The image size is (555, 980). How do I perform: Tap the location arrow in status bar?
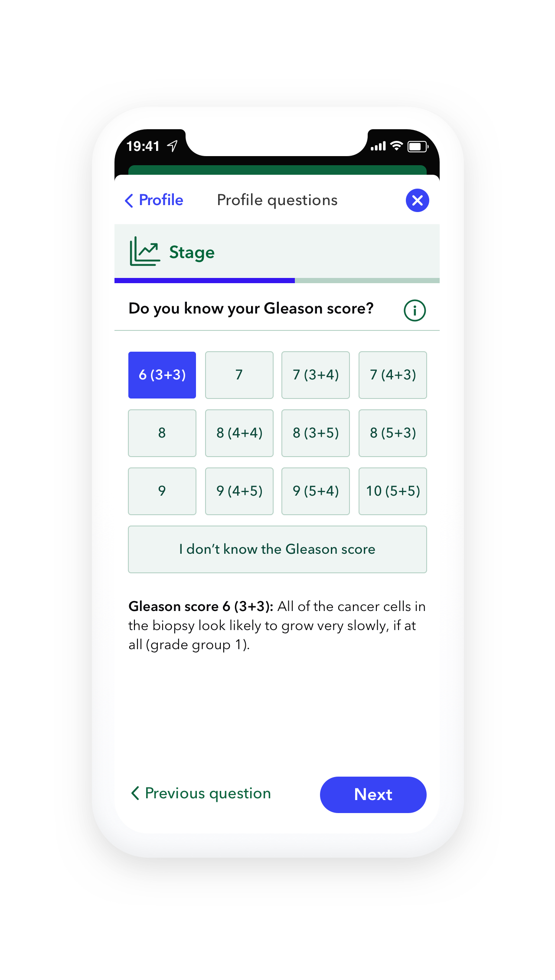[x=173, y=146]
